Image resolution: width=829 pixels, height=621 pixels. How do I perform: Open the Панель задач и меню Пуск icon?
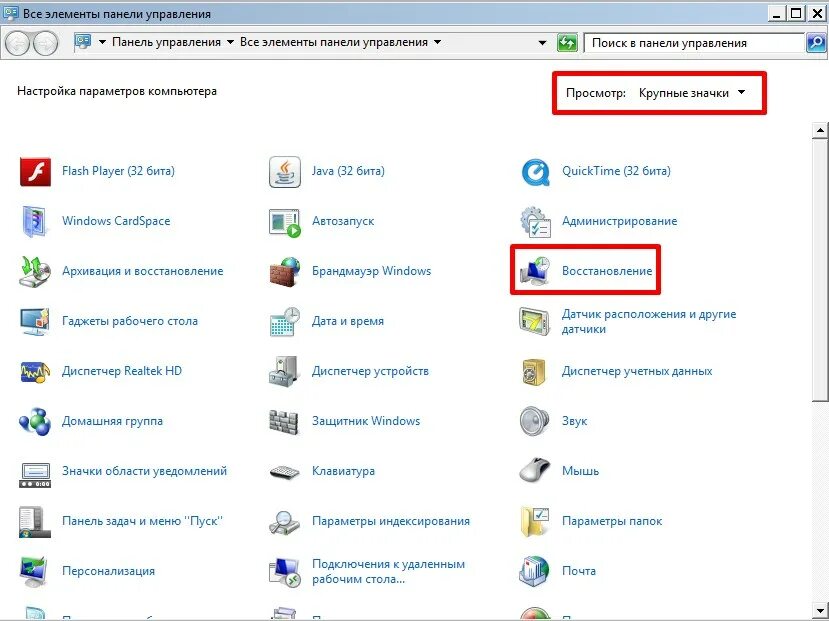click(35, 522)
